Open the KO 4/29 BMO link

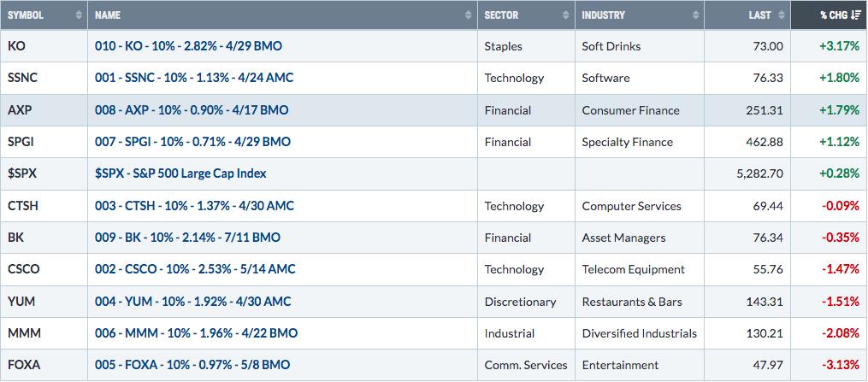point(188,46)
